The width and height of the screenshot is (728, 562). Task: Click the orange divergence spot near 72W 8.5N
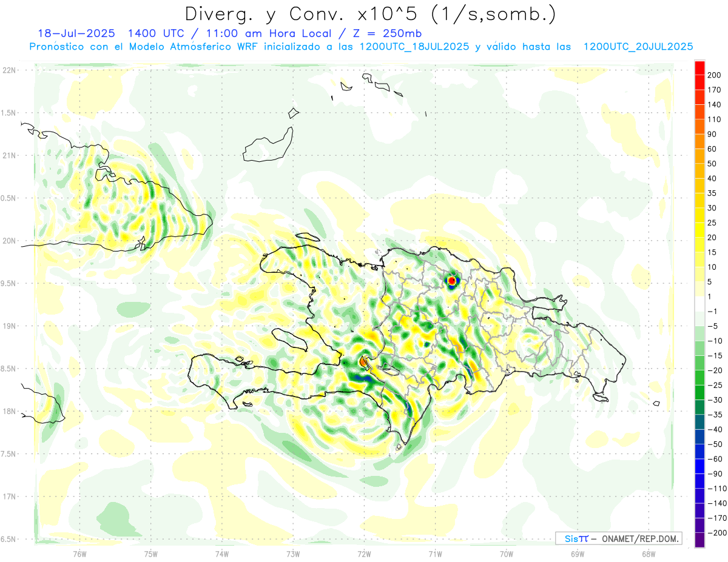pyautogui.click(x=363, y=361)
